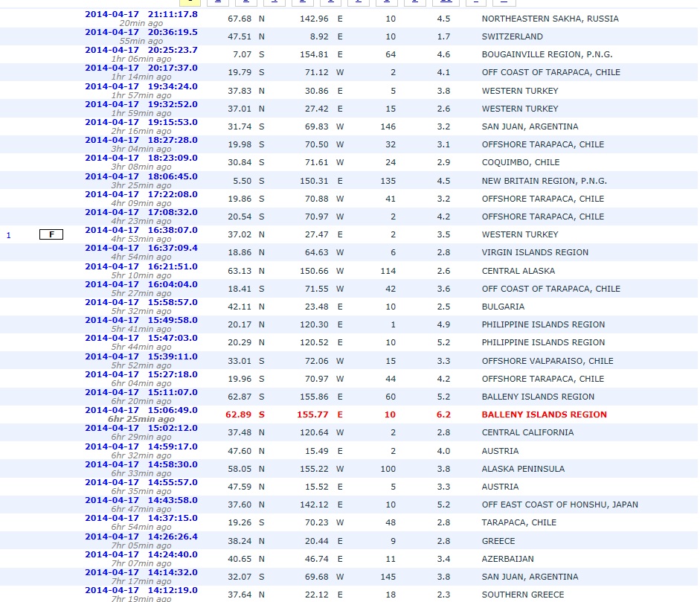The height and width of the screenshot is (602, 700).
Task: Select the 14:55:57.0 event timestamp
Action: pyautogui.click(x=141, y=483)
